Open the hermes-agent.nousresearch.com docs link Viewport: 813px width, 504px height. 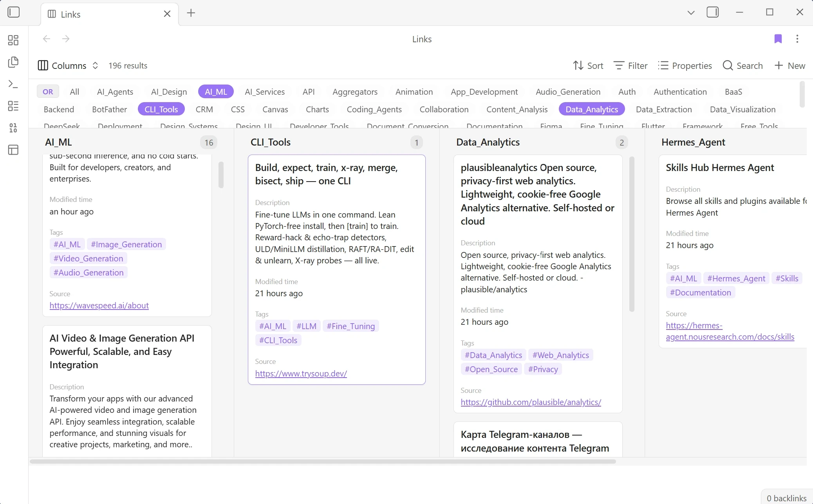[730, 331]
